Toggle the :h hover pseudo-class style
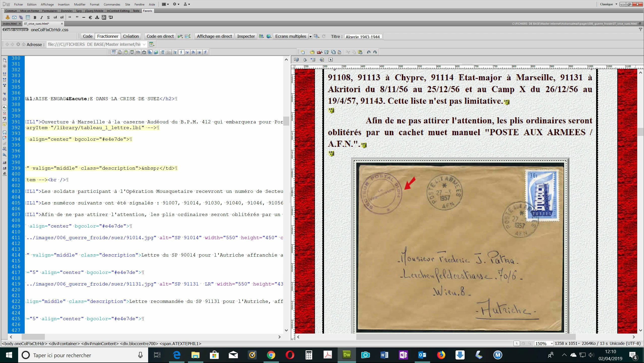This screenshot has width=644, height=363. tap(193, 52)
